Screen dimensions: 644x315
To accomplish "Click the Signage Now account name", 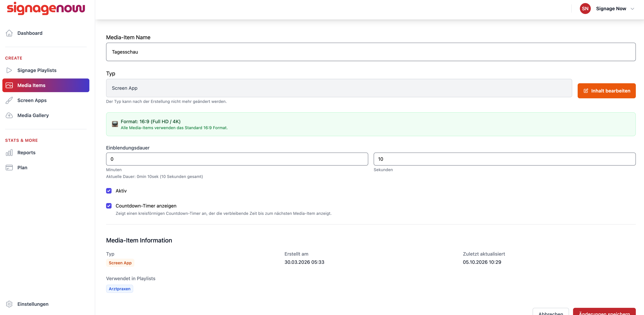I will 611,9.
